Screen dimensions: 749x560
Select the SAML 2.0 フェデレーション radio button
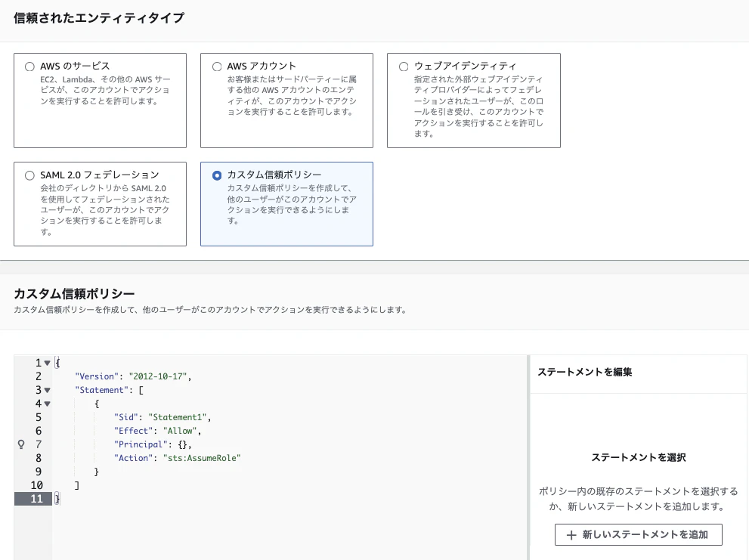(29, 175)
